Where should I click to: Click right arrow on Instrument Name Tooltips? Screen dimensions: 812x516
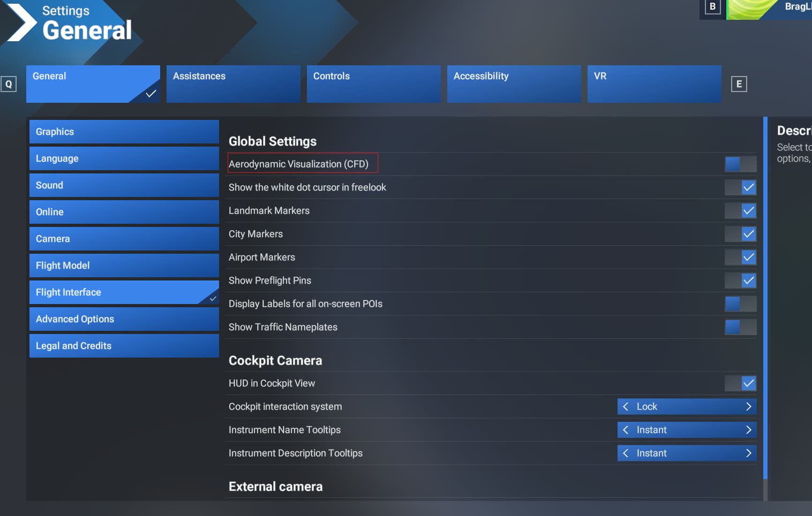pyautogui.click(x=748, y=430)
